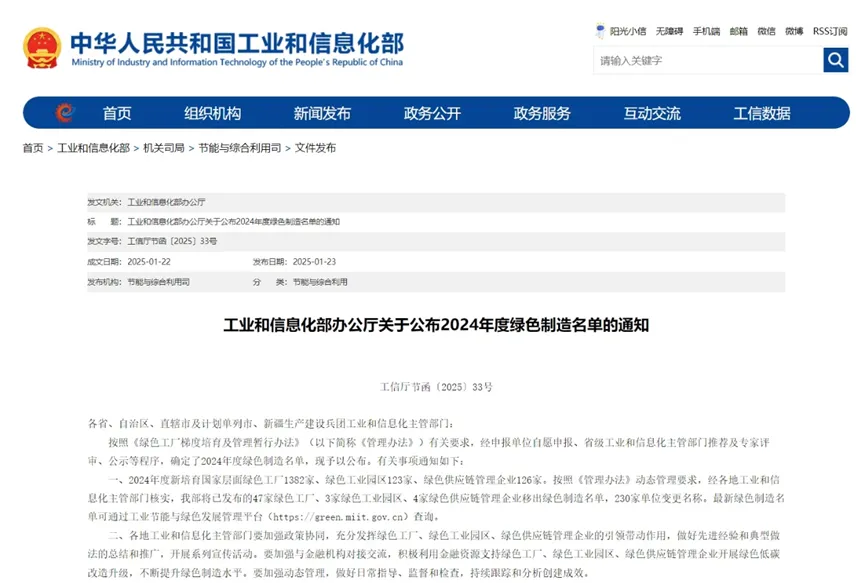Select 政务公开 in the main menu
The height and width of the screenshot is (583, 865).
(x=432, y=113)
